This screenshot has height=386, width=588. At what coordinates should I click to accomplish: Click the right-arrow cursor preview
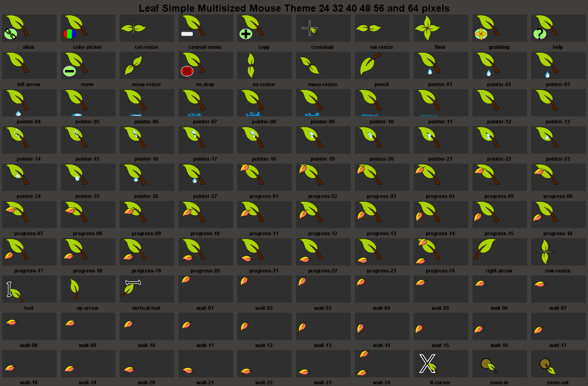[500, 252]
